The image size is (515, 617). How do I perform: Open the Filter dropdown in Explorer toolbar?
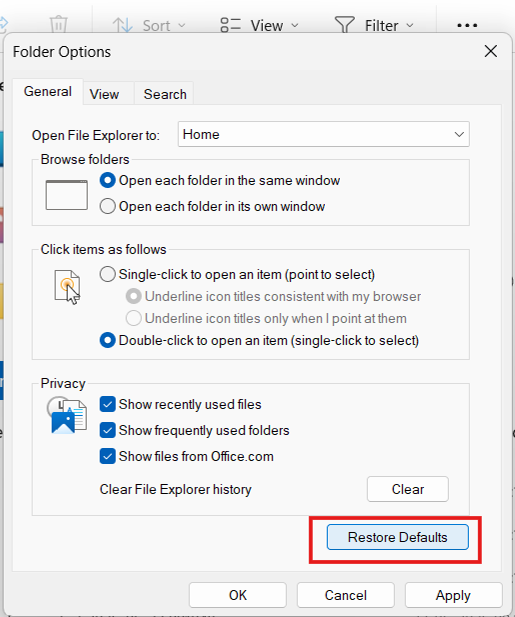[374, 26]
